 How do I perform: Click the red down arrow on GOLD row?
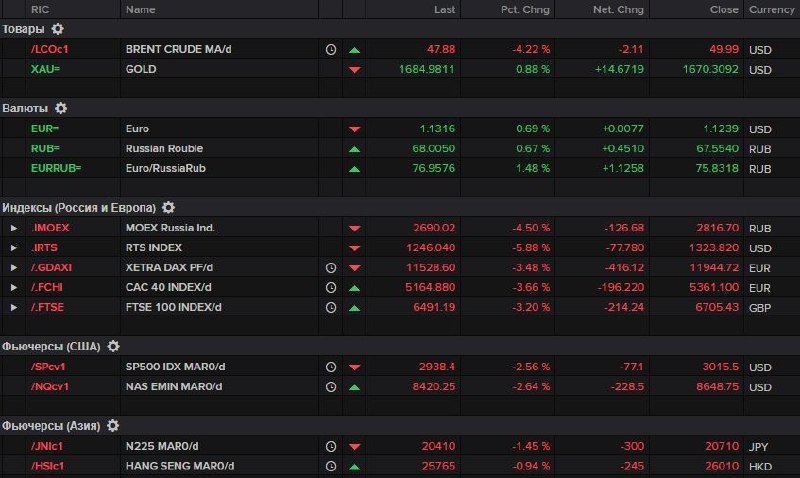click(x=355, y=70)
